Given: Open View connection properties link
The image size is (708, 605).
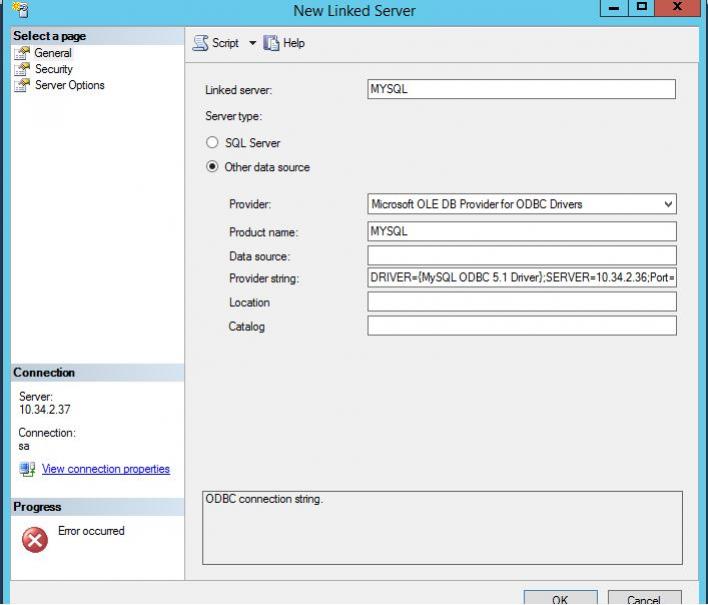Looking at the screenshot, I should [106, 469].
